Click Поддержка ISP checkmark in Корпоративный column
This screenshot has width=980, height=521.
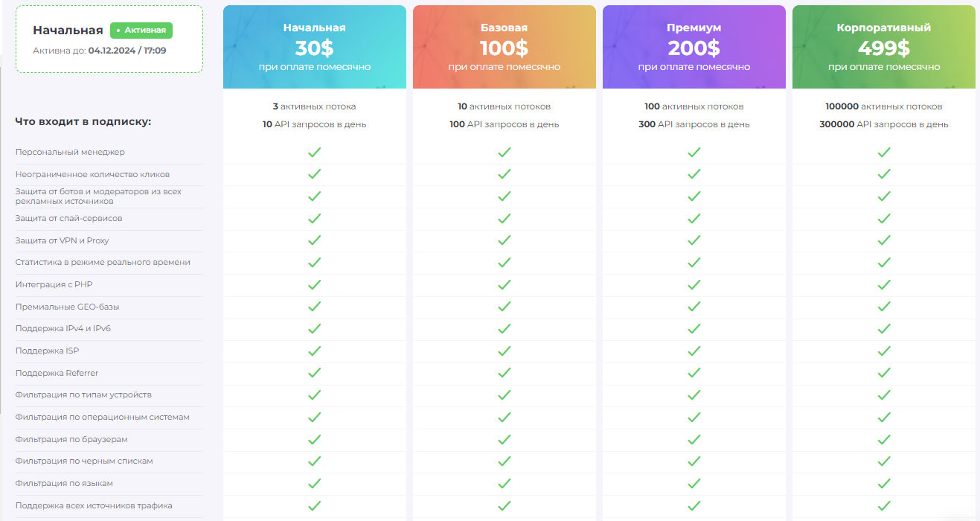884,351
